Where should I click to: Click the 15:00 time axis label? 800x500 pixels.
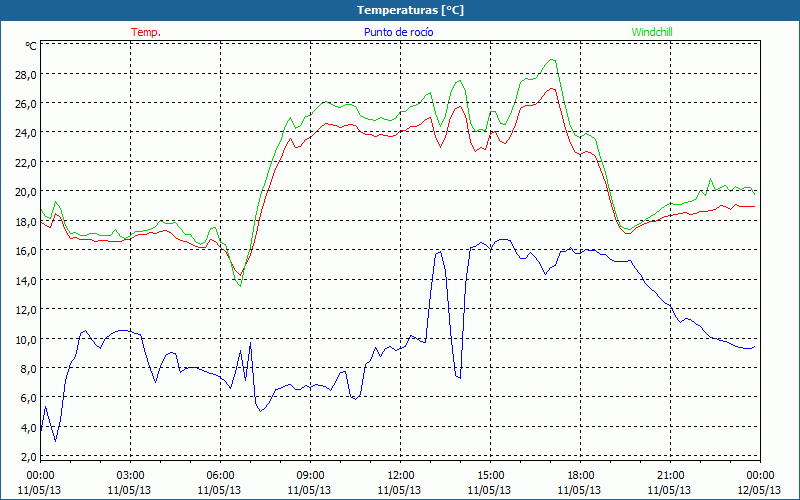pyautogui.click(x=490, y=476)
